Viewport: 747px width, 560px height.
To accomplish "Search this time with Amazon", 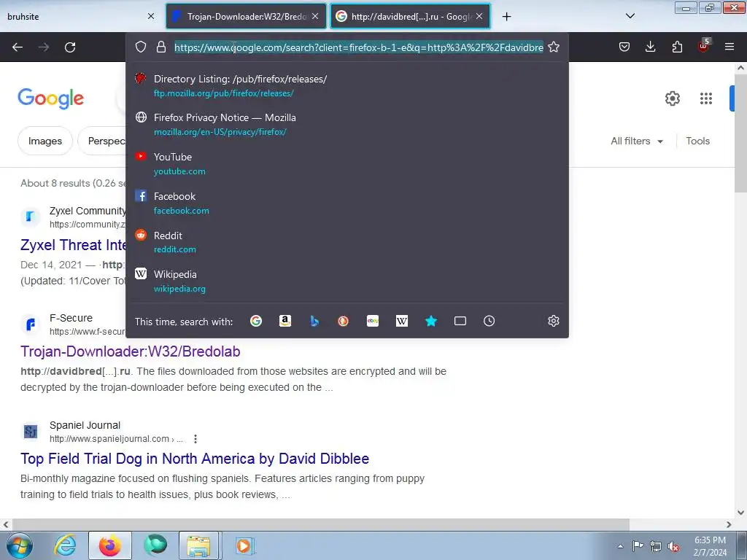I will coord(285,321).
